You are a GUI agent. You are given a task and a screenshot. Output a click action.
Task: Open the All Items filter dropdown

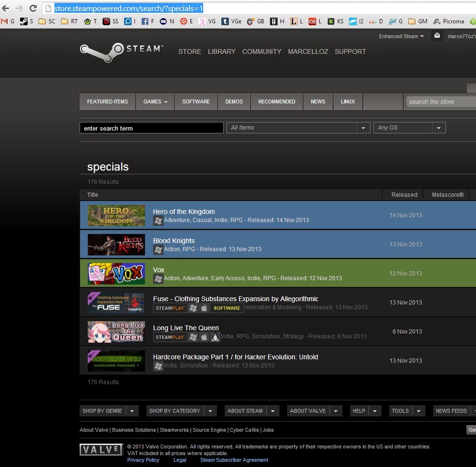click(x=299, y=128)
